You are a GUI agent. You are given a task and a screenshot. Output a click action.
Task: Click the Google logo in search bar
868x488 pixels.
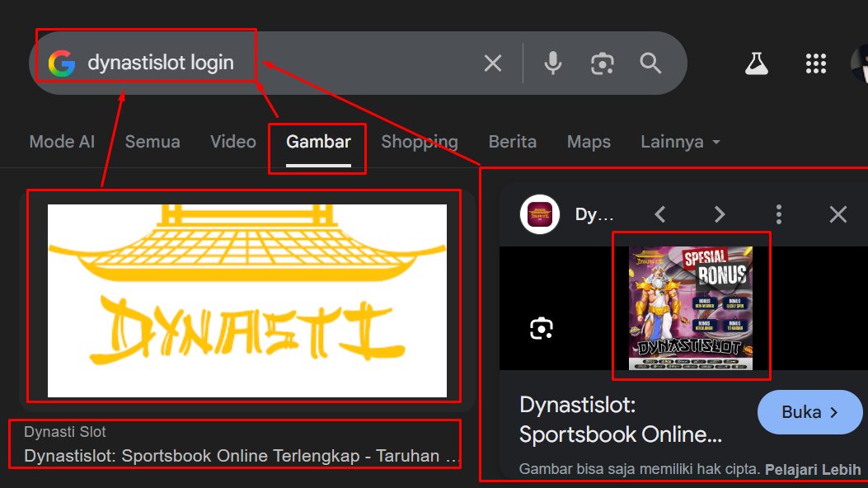pos(62,63)
